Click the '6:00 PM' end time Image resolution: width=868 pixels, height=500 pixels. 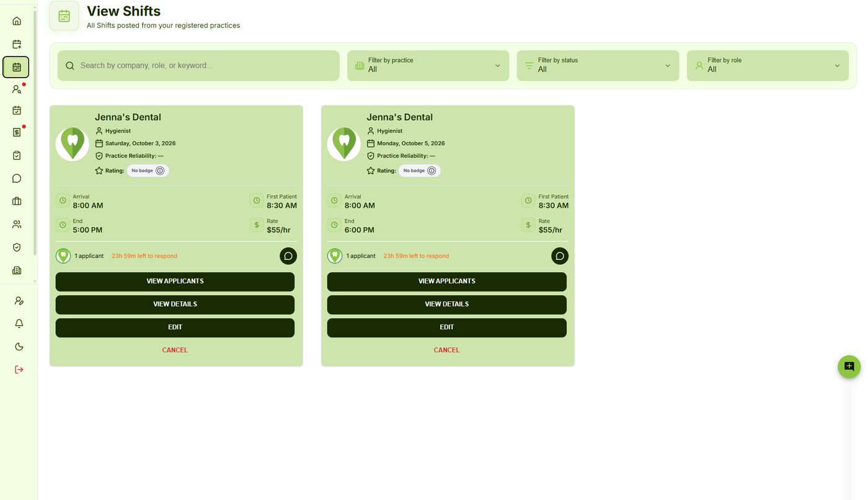click(x=360, y=230)
